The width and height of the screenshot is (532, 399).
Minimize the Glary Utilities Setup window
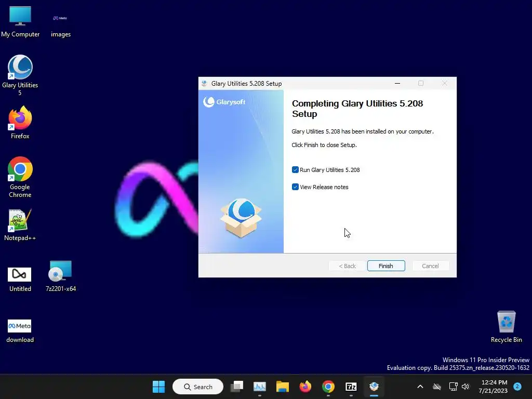coord(397,84)
